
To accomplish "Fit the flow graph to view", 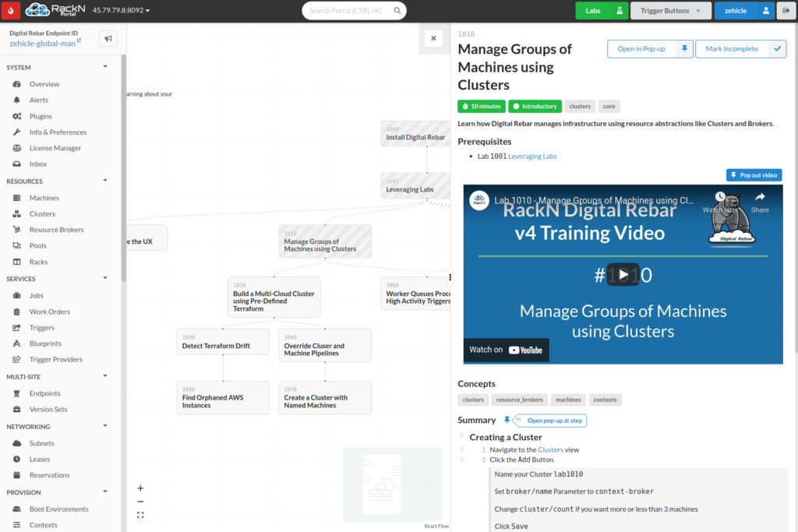I will click(140, 515).
